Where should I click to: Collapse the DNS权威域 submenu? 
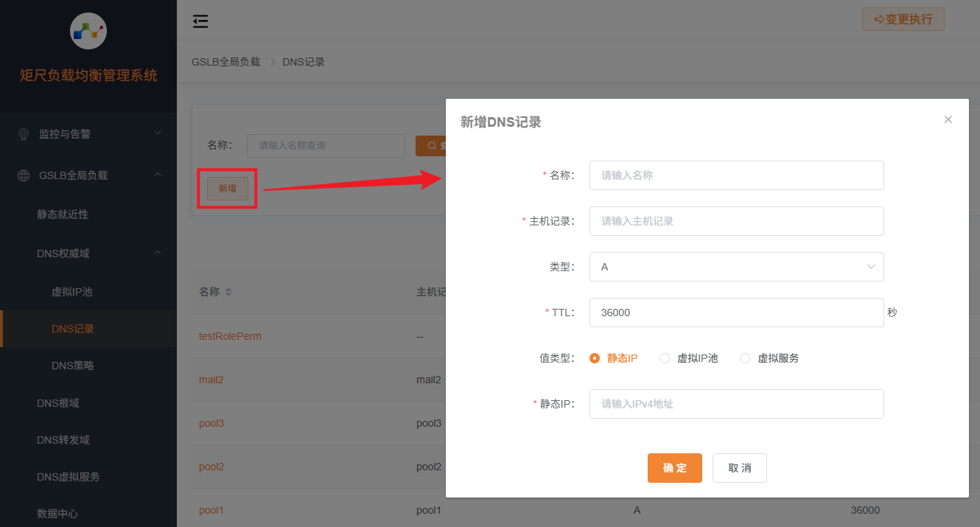157,254
